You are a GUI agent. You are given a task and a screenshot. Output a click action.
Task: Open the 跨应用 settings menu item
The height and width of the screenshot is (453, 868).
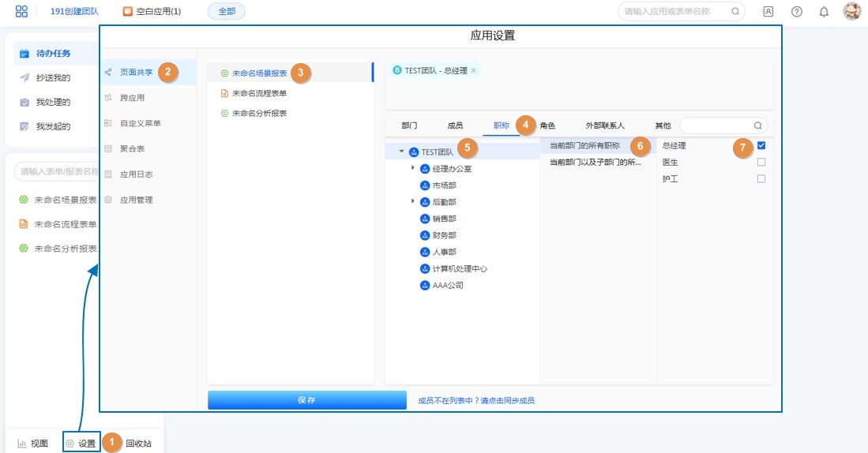[x=132, y=98]
